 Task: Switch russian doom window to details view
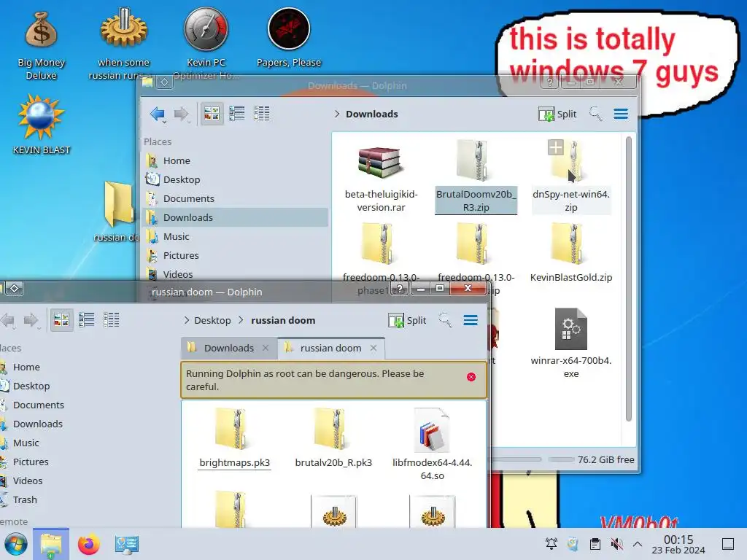[x=112, y=320]
